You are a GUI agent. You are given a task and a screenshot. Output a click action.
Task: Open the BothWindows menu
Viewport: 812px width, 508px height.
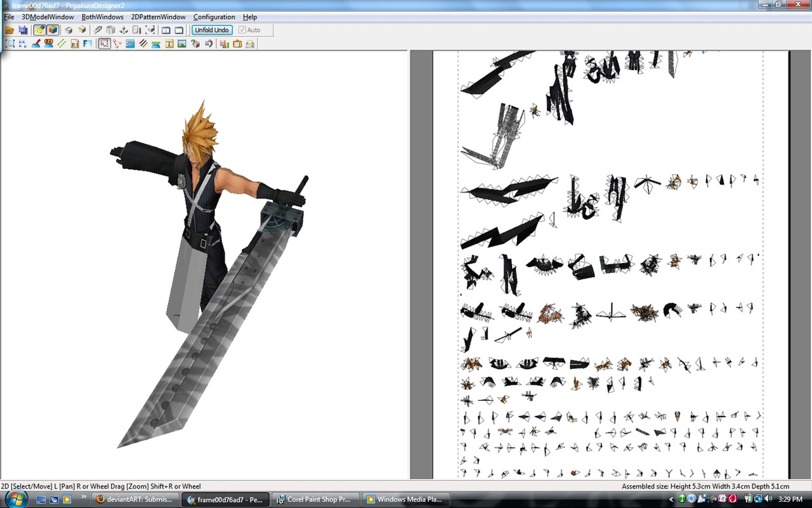pyautogui.click(x=103, y=17)
